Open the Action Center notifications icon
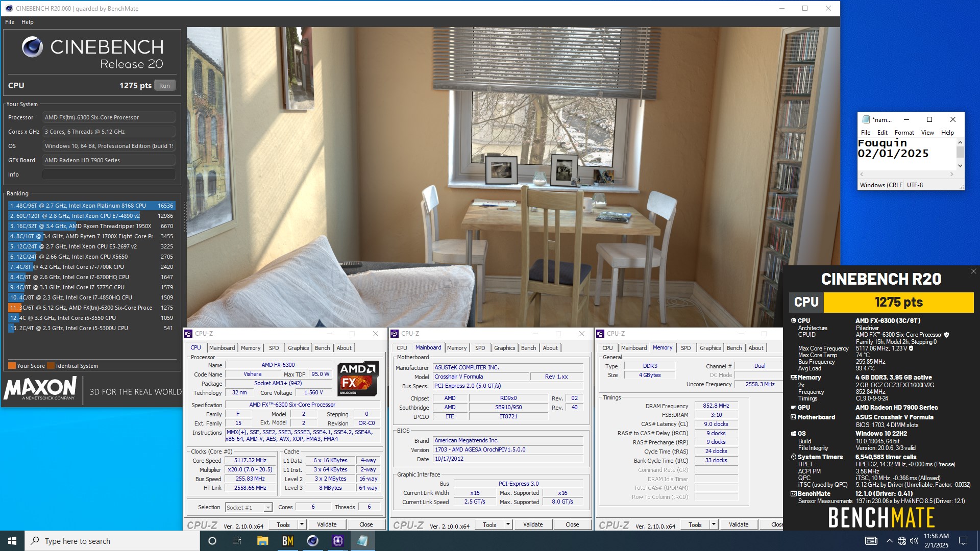 pos(963,541)
